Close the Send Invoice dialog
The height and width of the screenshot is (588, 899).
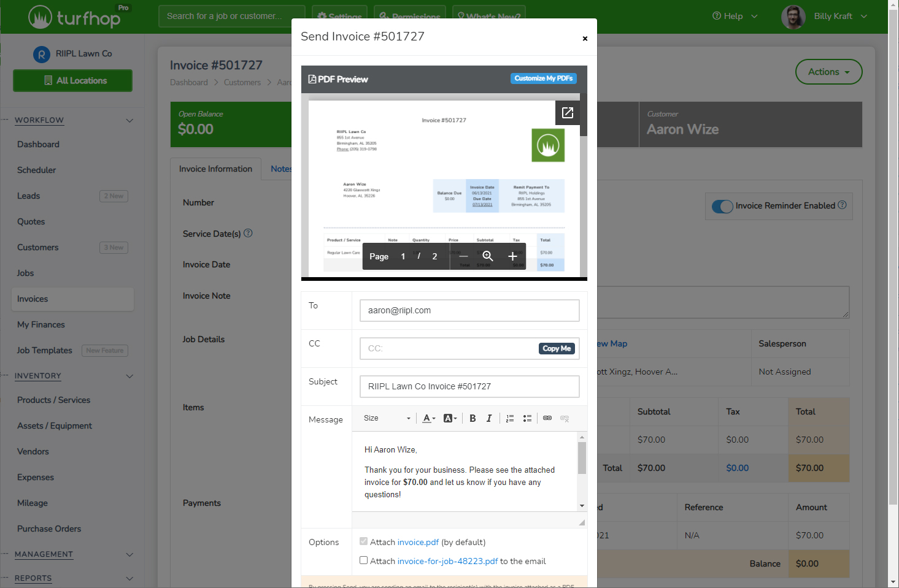point(585,39)
